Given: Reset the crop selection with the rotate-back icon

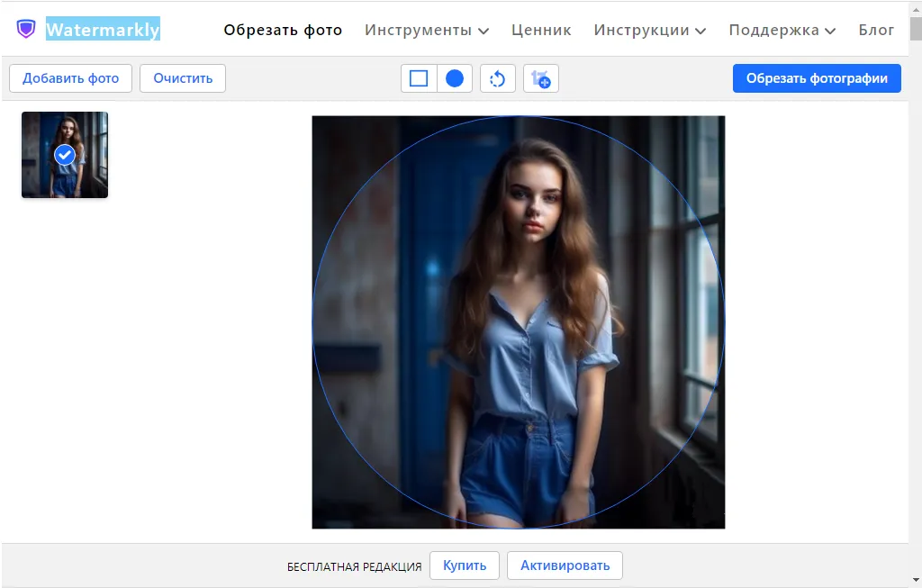Looking at the screenshot, I should 497,78.
